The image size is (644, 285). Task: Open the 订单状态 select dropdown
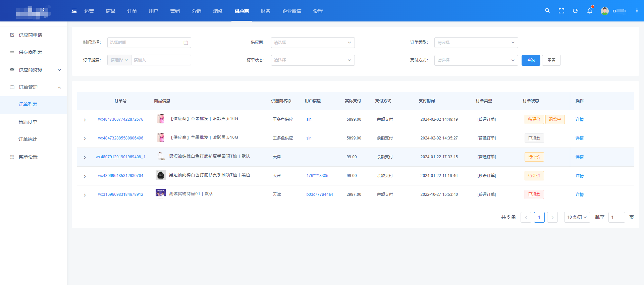(313, 60)
